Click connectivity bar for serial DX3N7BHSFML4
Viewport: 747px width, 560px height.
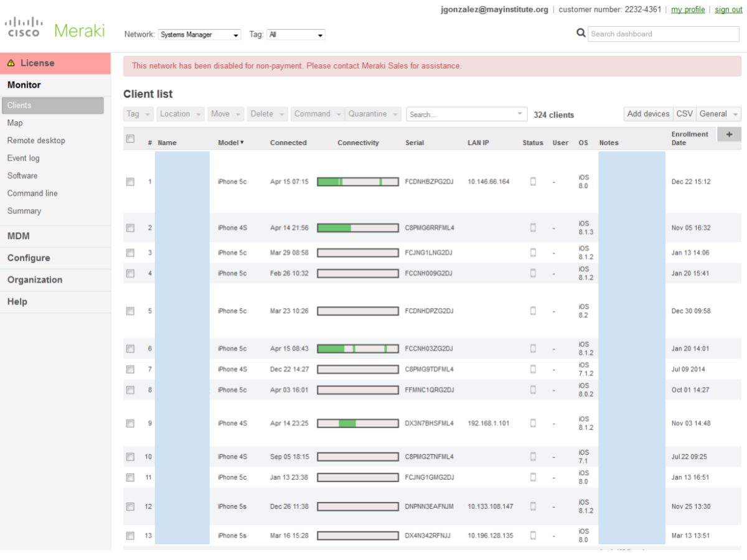(x=358, y=423)
